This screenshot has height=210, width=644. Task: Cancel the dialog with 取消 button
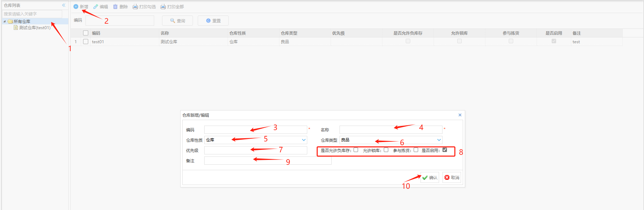[452, 177]
